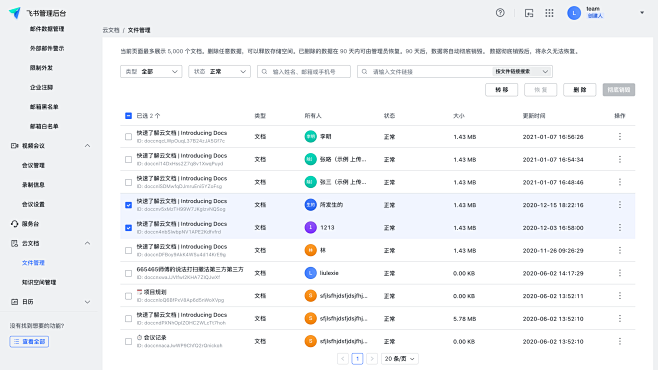Image resolution: width=658 pixels, height=370 pixels.
Task: Open the account dropdown arrow at top right
Action: [642, 13]
